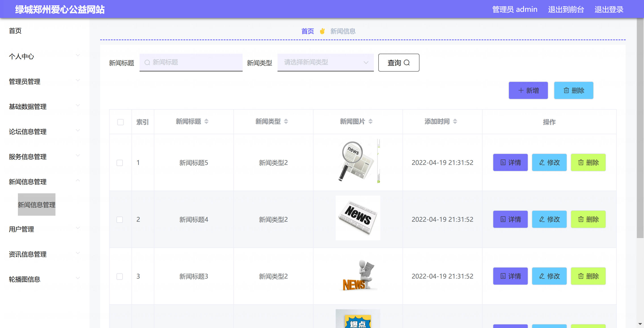This screenshot has width=644, height=328.
Task: Open the News newspaper thumbnail in row 2
Action: pyautogui.click(x=358, y=218)
